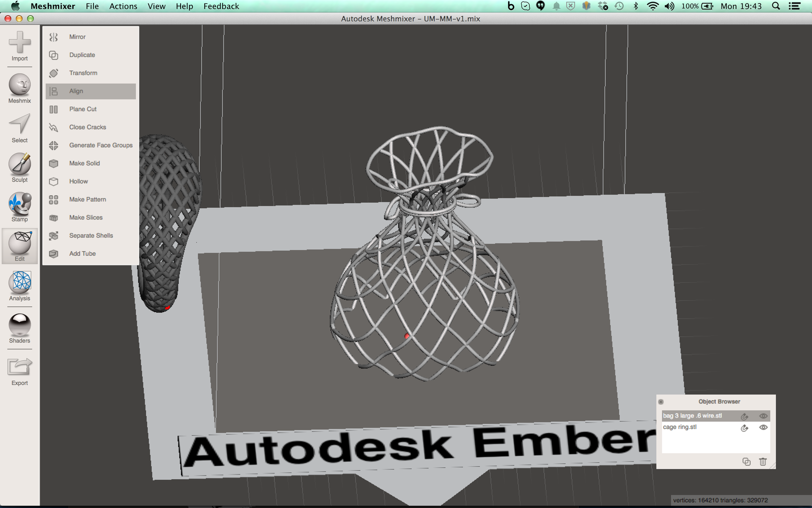The width and height of the screenshot is (812, 508).
Task: Toggle the target icon for cage ring.stl
Action: [744, 428]
